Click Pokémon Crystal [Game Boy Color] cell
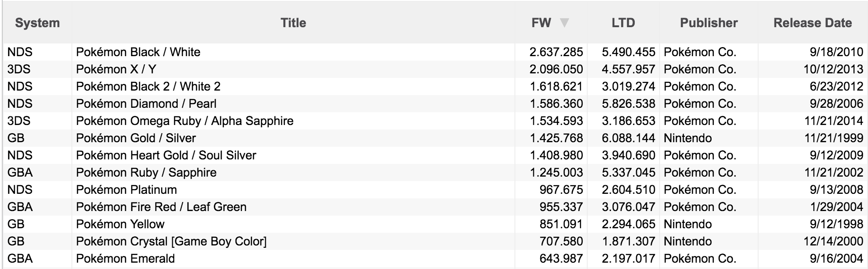This screenshot has width=868, height=269. [293, 241]
